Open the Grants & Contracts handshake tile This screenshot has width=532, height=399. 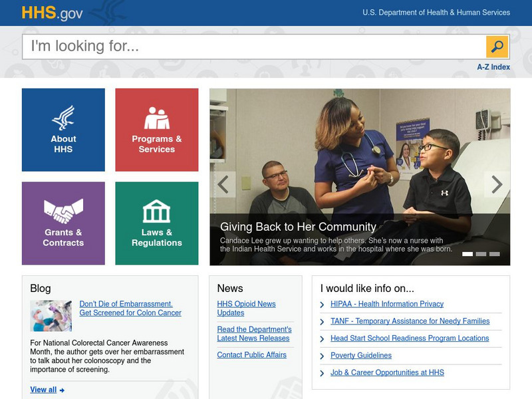[63, 223]
